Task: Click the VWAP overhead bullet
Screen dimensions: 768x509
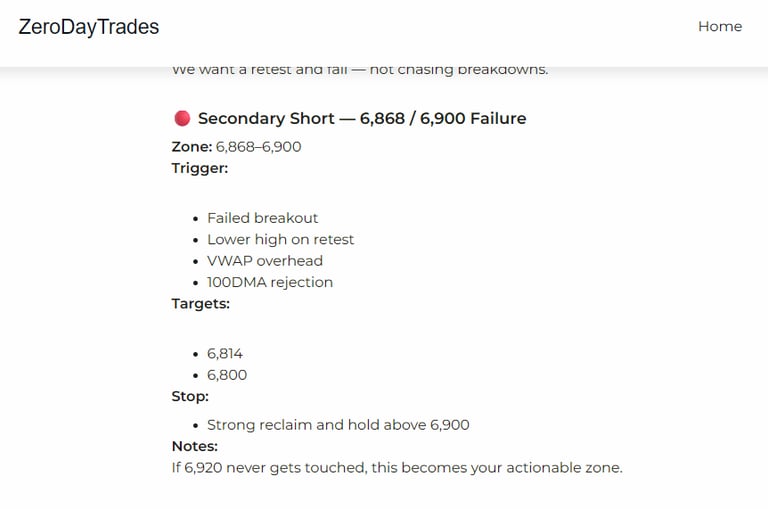Action: [x=265, y=261]
